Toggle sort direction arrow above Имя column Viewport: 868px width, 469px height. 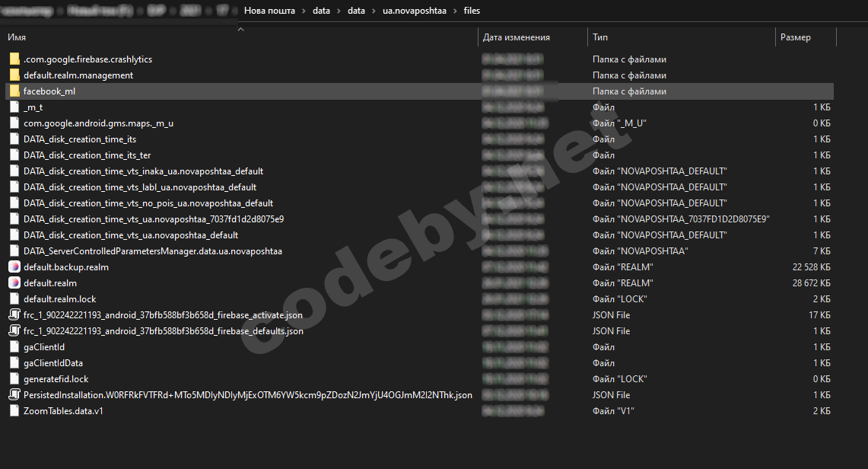click(241, 30)
